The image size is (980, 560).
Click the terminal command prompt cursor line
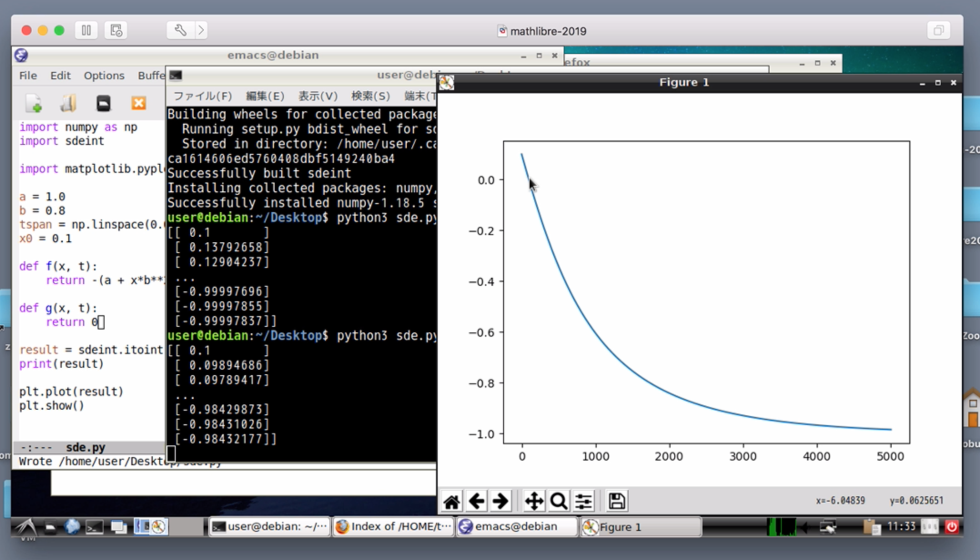pyautogui.click(x=171, y=453)
